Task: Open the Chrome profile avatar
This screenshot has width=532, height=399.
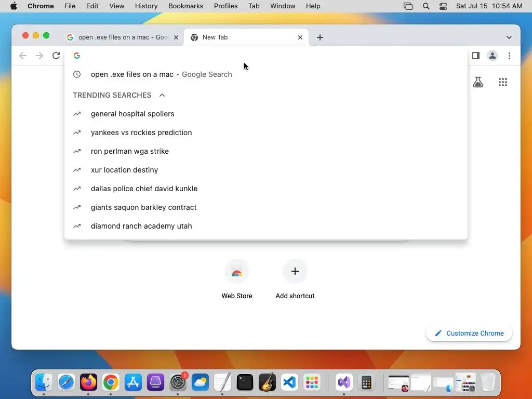Action: click(x=493, y=56)
